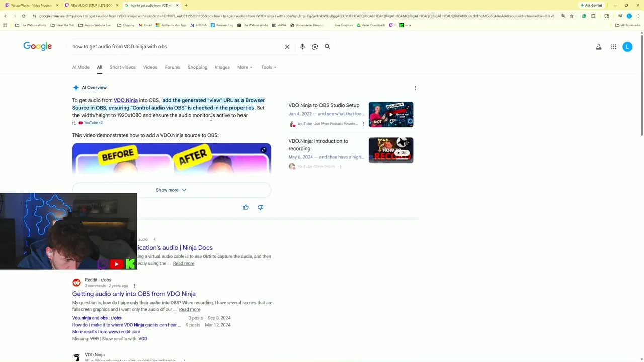Open Getting audio only into OBS result
Viewport: 644px width, 362px height.
[x=134, y=294]
